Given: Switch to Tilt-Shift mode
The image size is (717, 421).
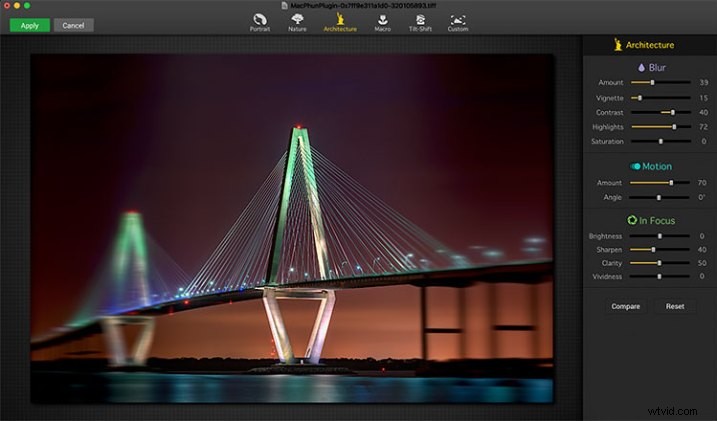Looking at the screenshot, I should (420, 22).
